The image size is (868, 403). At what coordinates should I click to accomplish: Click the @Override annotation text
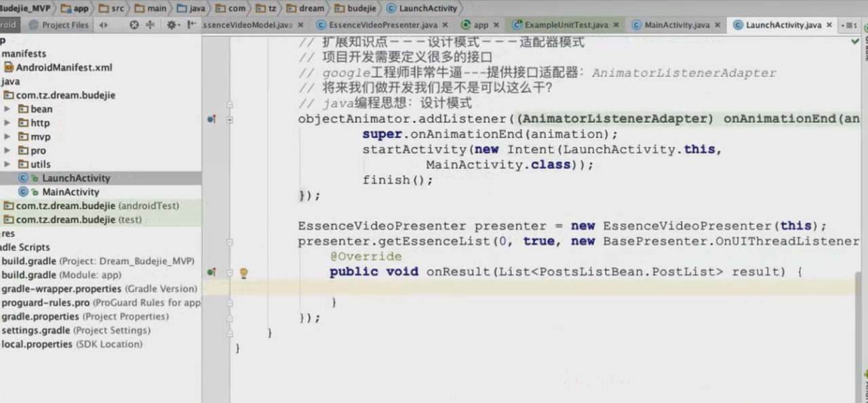(366, 257)
